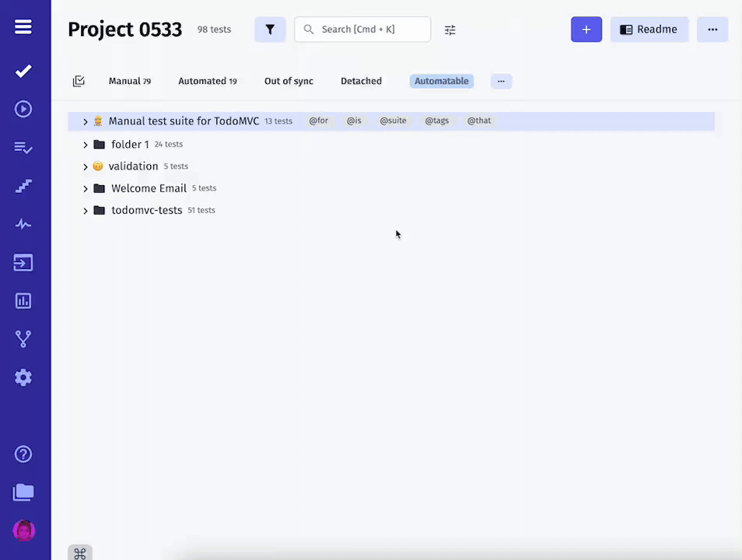
Task: Select the todomvc-tests folder name
Action: [x=147, y=210]
